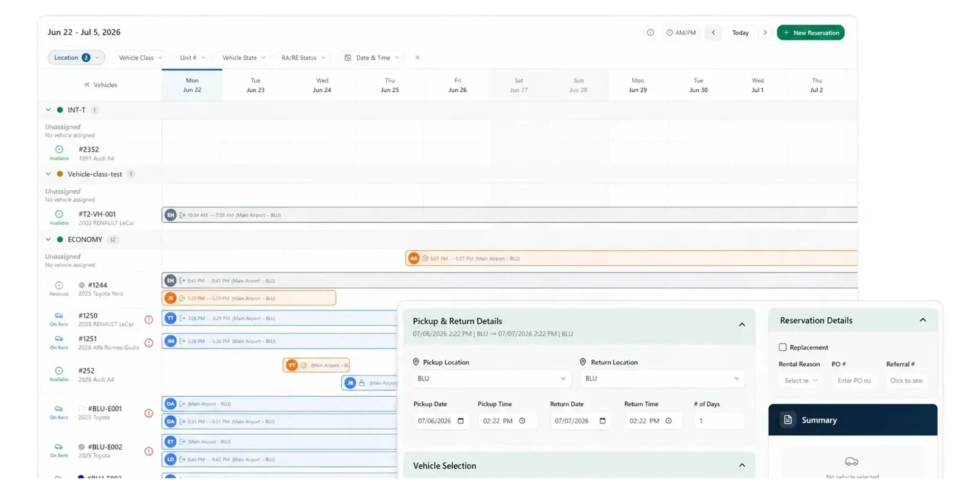Jump to Today in the calendar

[740, 33]
